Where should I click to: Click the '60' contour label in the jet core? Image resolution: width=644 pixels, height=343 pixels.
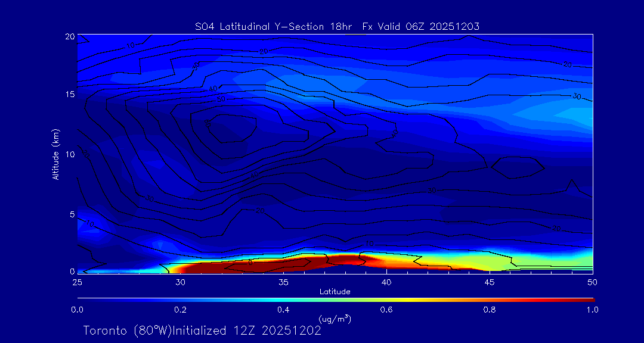[208, 123]
